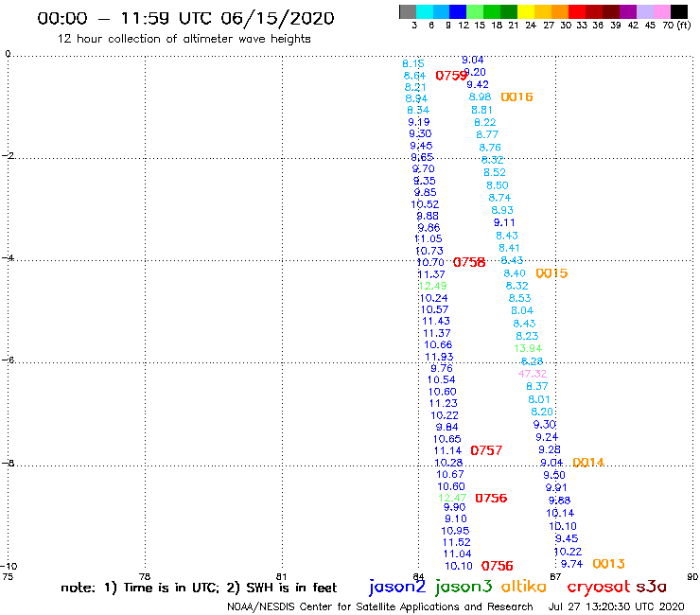Select the red 0757 time stamp
700x615 pixels.
(486, 450)
